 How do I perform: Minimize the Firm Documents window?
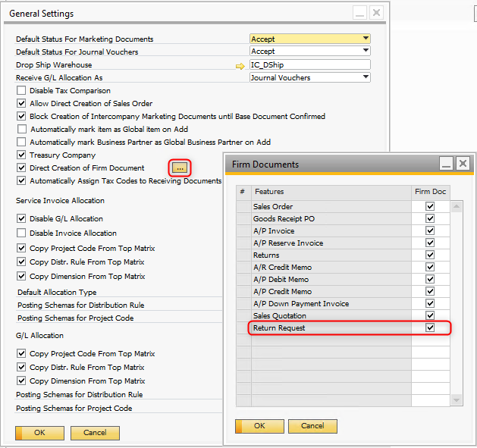click(x=447, y=164)
